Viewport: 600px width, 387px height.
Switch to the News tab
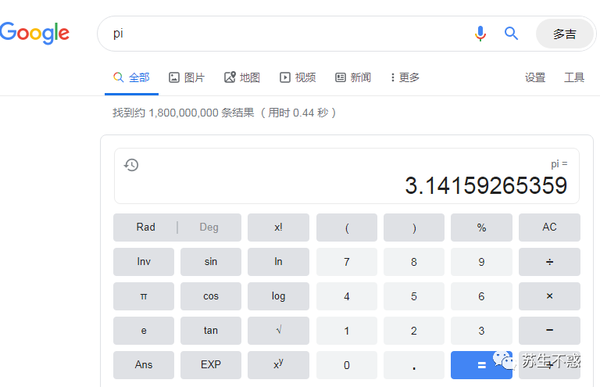tap(353, 78)
